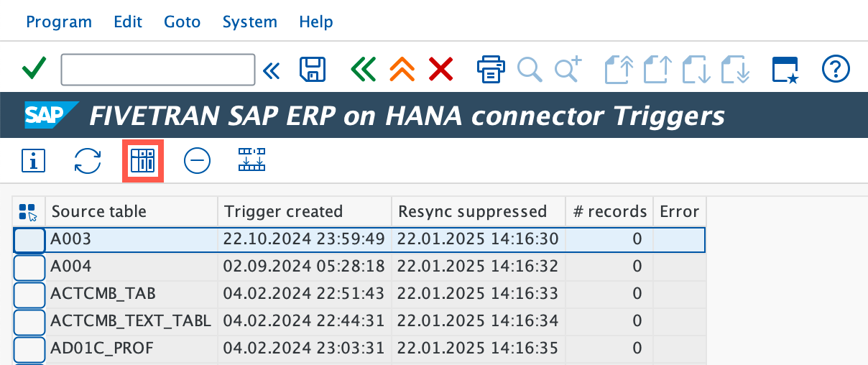This screenshot has height=365, width=868.
Task: Click the Resync suppressed column header
Action: coord(479,211)
